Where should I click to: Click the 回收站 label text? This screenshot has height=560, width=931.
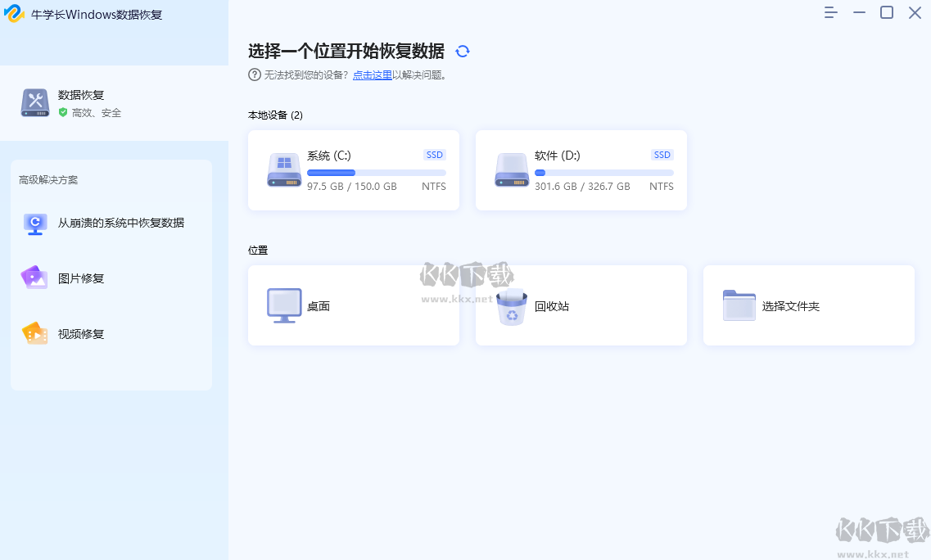[x=551, y=306]
